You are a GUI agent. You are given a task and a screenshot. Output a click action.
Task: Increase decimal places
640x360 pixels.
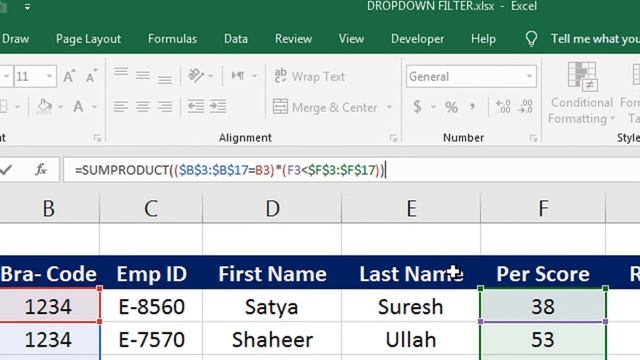pyautogui.click(x=503, y=107)
